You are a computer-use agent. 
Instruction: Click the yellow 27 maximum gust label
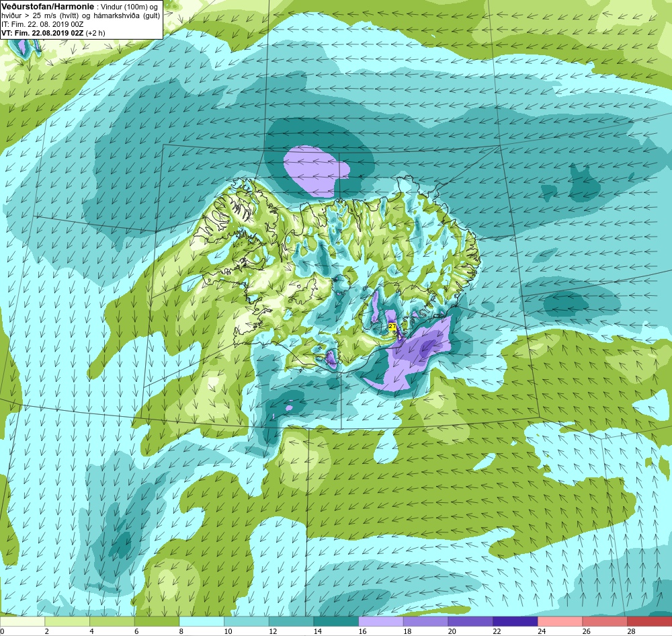[x=392, y=326]
